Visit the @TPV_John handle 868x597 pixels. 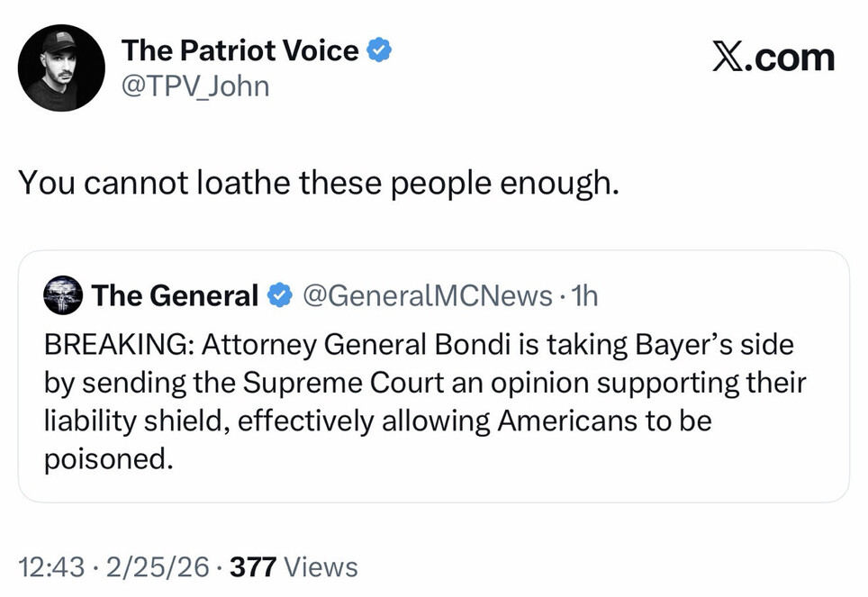(194, 86)
